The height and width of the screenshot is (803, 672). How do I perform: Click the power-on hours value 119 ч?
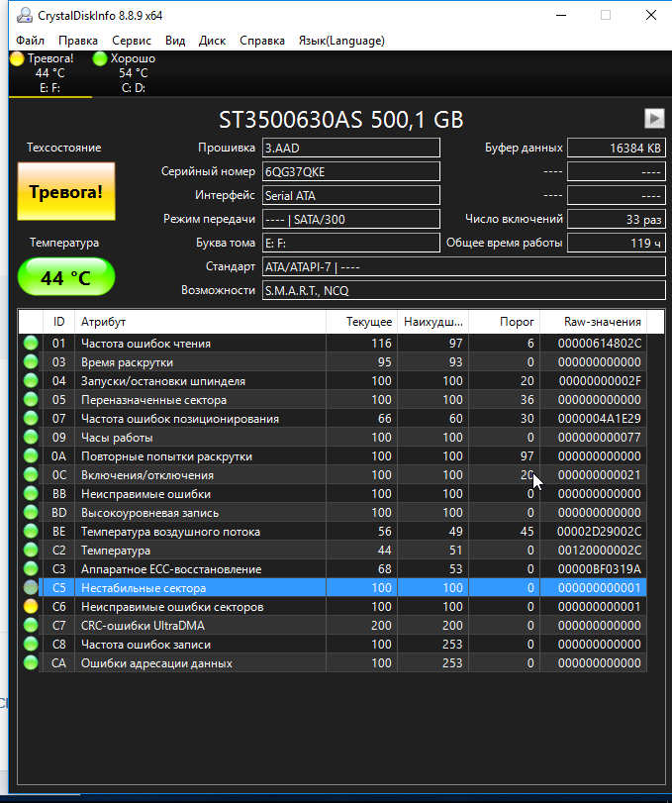click(x=617, y=243)
